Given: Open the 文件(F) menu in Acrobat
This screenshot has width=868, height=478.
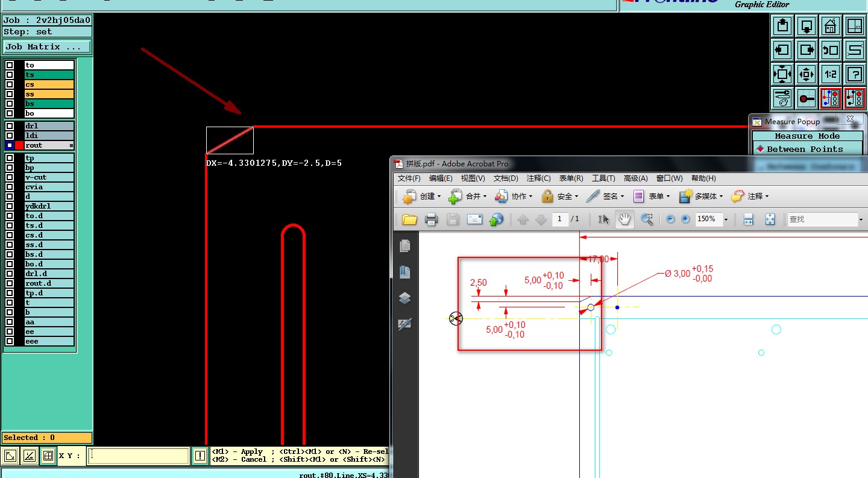Looking at the screenshot, I should click(x=409, y=178).
